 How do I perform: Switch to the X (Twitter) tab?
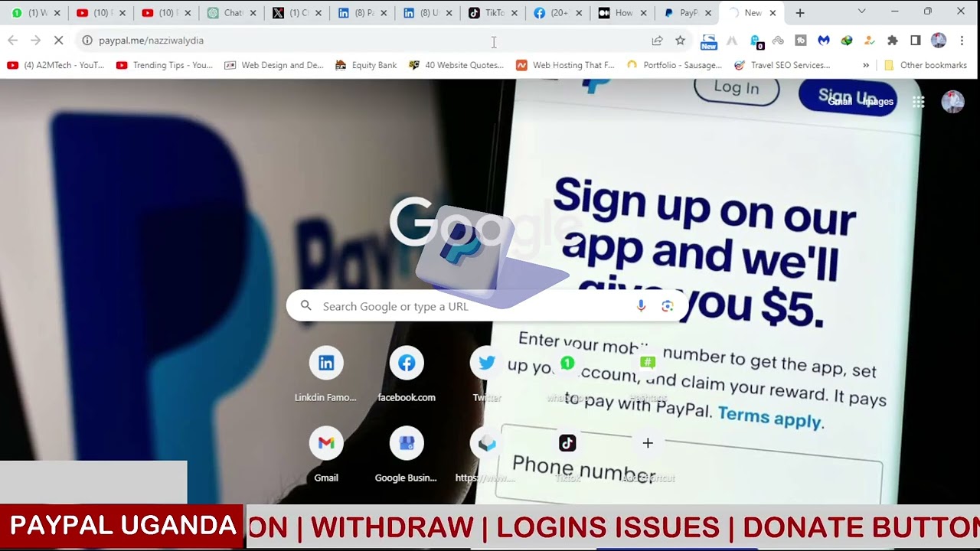click(x=298, y=13)
